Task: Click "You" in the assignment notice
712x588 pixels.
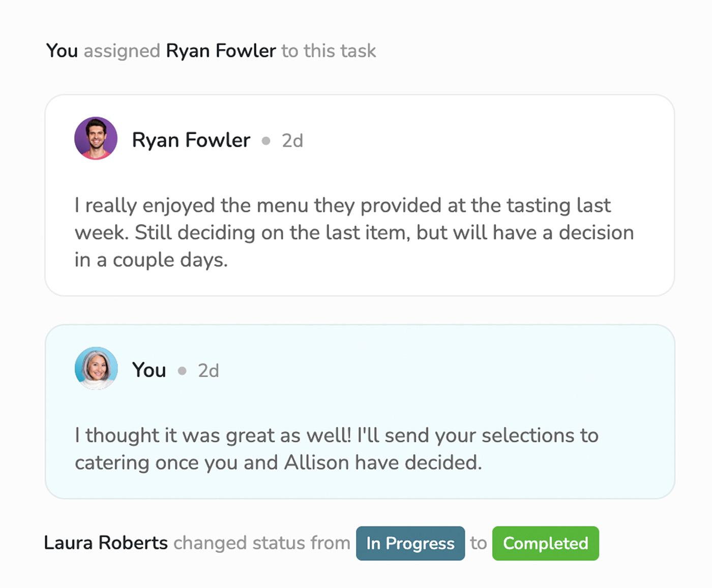Action: pos(62,51)
